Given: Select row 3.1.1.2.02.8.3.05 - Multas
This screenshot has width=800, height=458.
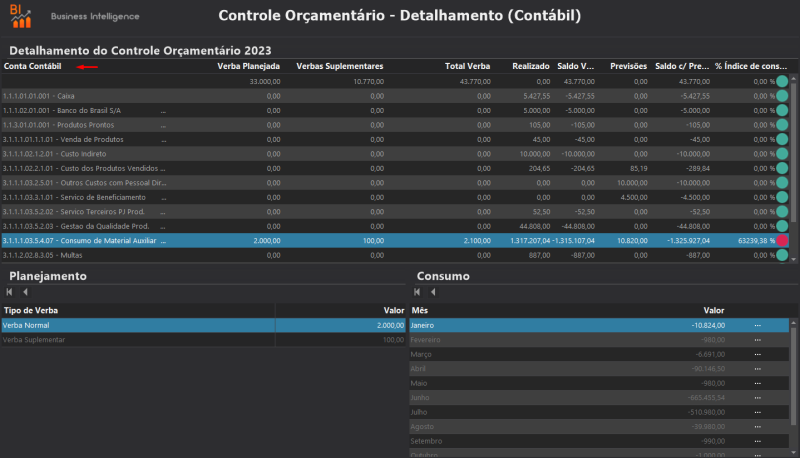Looking at the screenshot, I should 395,255.
